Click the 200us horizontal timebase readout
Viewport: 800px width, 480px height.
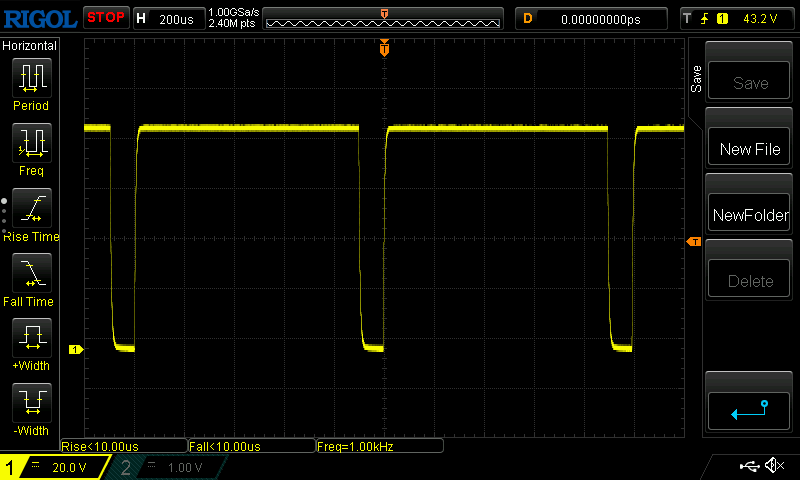coord(176,19)
